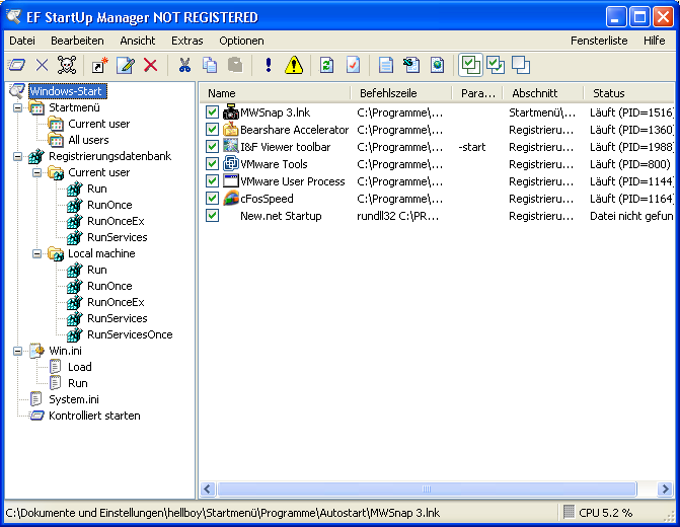Uncheck the New.net Startup checkbox
This screenshot has width=680, height=527.
(212, 215)
